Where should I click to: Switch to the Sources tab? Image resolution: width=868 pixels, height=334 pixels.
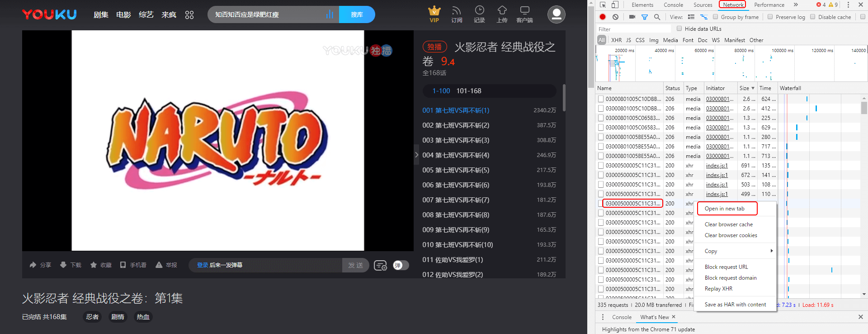(703, 5)
